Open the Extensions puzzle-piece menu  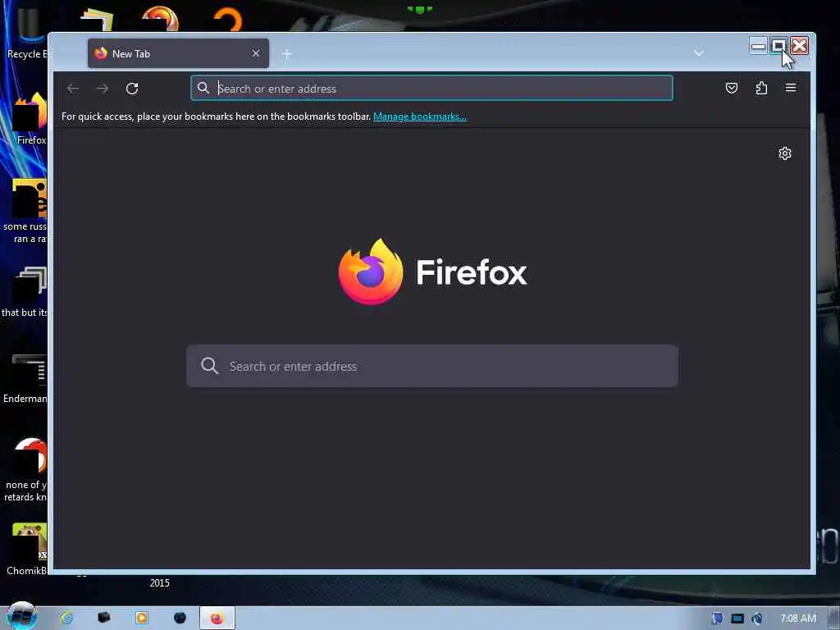point(761,88)
